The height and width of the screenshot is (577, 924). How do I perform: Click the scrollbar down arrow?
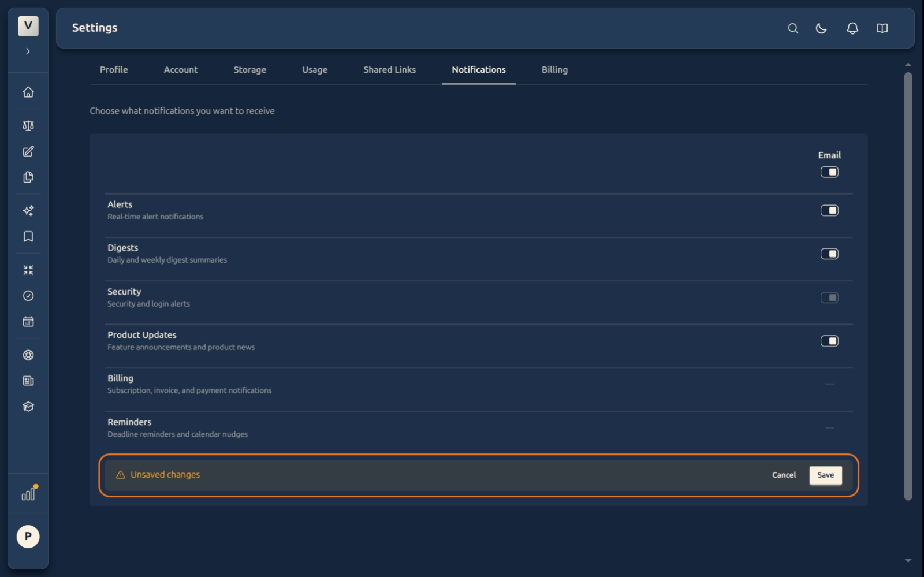[x=908, y=561]
